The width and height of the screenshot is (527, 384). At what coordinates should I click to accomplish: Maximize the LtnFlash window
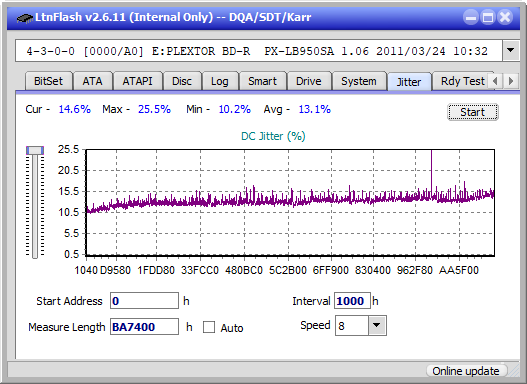coord(488,17)
